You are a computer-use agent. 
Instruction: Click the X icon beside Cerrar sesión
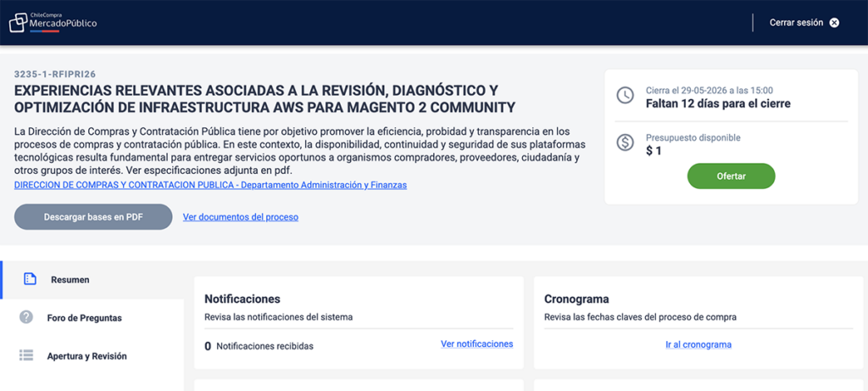click(834, 23)
